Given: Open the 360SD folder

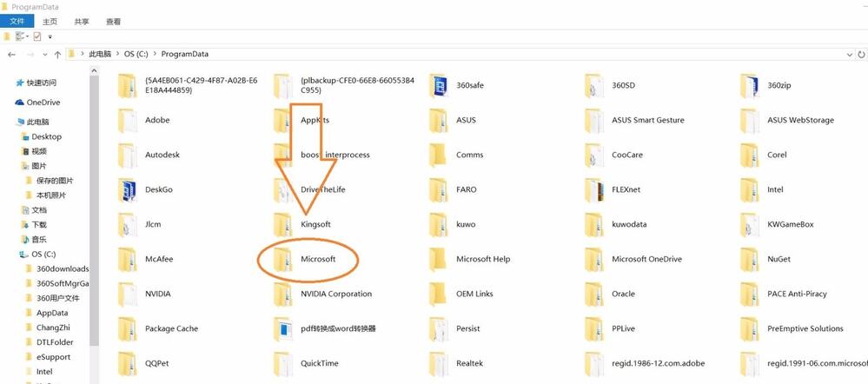Looking at the screenshot, I should click(x=611, y=85).
